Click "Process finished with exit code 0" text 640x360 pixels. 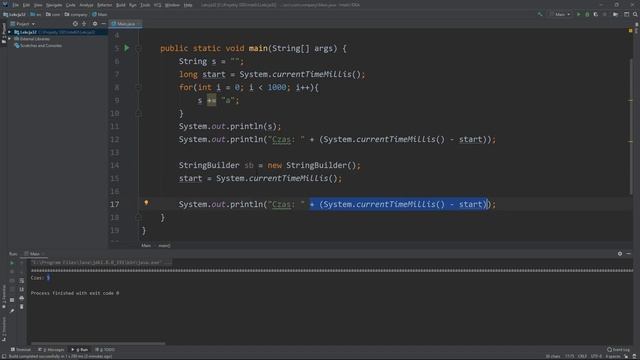[x=75, y=293]
